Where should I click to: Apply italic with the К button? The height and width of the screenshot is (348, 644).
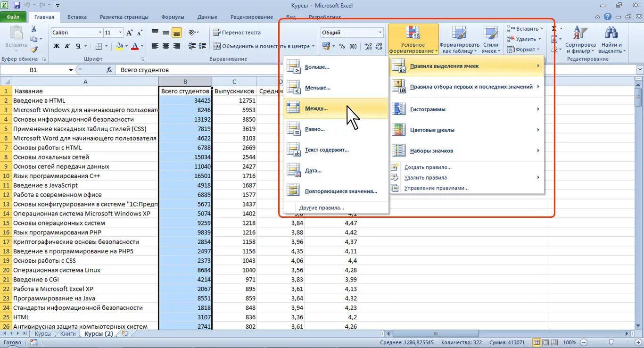67,46
